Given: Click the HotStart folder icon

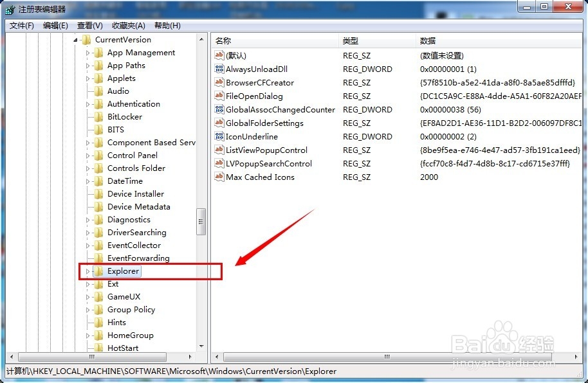Looking at the screenshot, I should tap(98, 348).
